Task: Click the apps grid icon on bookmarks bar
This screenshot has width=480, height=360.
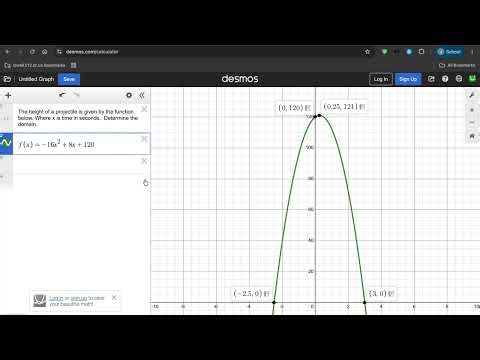Action: tap(74, 65)
